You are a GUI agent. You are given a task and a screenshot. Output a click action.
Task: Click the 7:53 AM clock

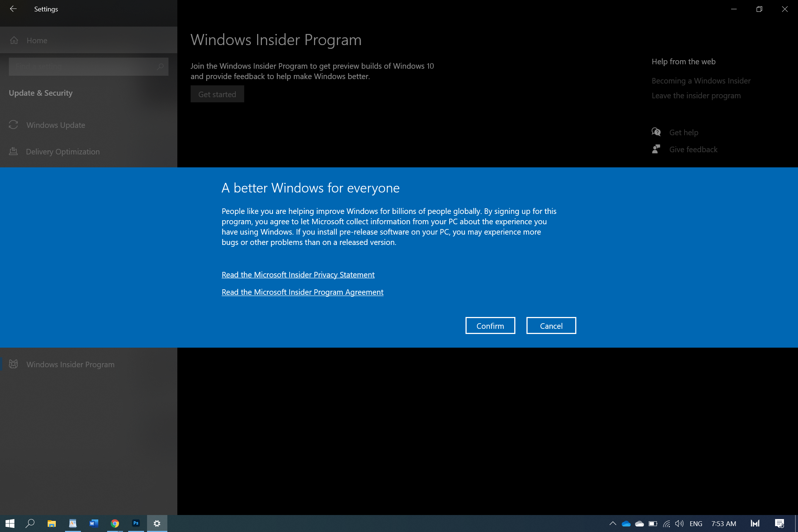click(x=724, y=524)
